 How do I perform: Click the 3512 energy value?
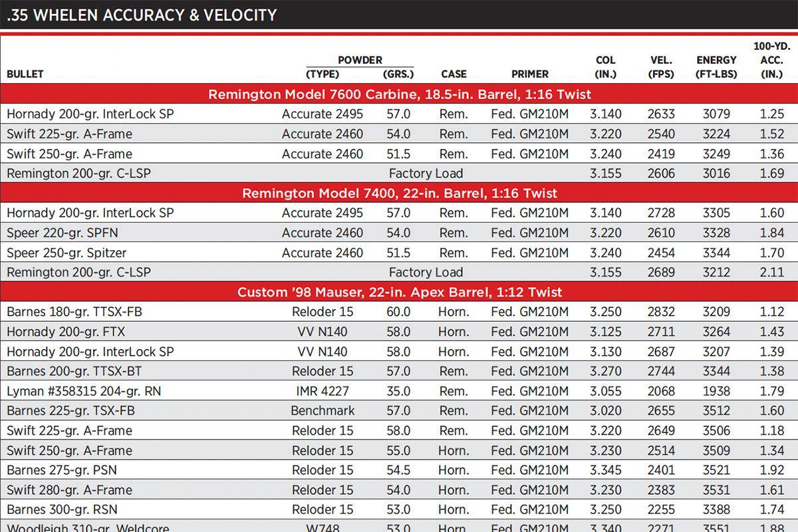pos(716,410)
